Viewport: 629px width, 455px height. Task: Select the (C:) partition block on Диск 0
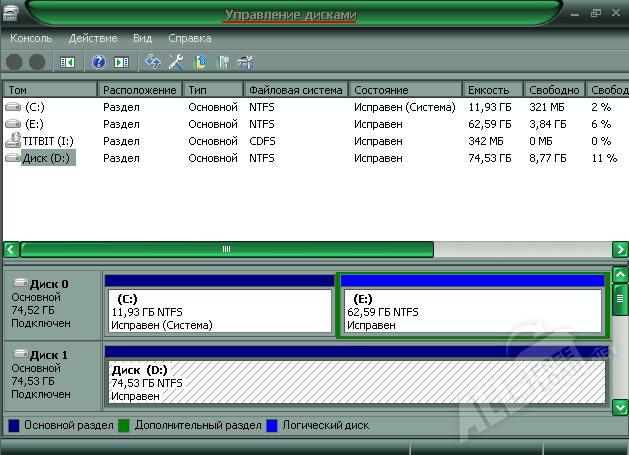[x=219, y=311]
